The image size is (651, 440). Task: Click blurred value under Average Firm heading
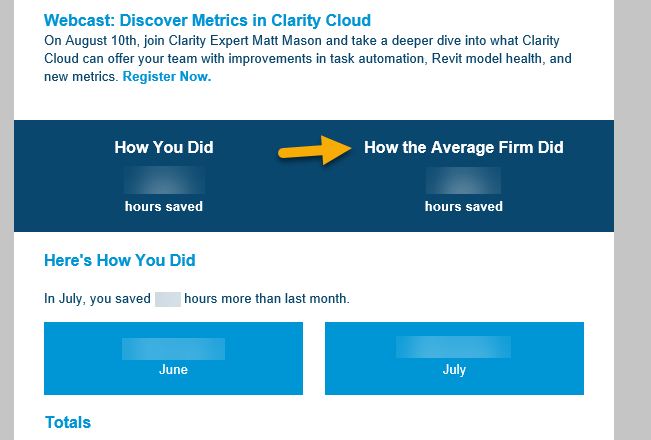tap(464, 180)
